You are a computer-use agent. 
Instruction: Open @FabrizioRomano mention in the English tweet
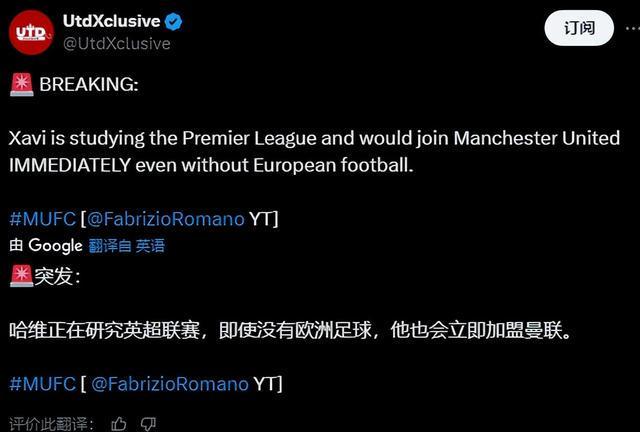[167, 219]
